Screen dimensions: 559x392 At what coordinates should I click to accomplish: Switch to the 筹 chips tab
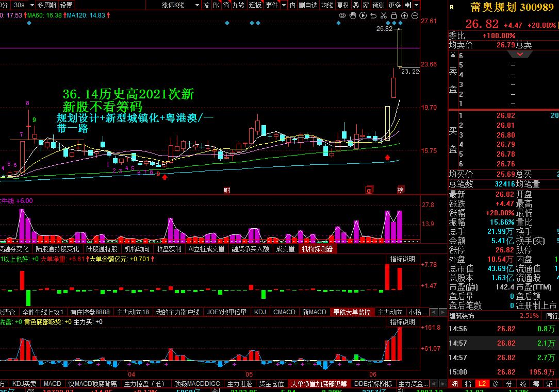536,384
